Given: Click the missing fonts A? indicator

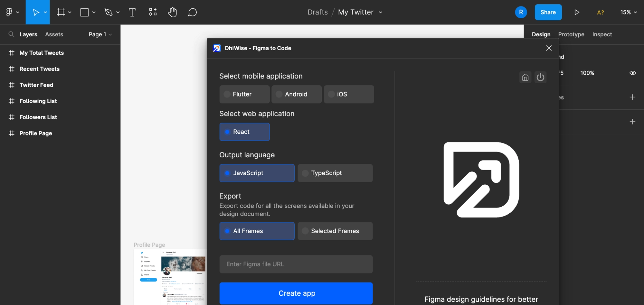Looking at the screenshot, I should [x=601, y=12].
